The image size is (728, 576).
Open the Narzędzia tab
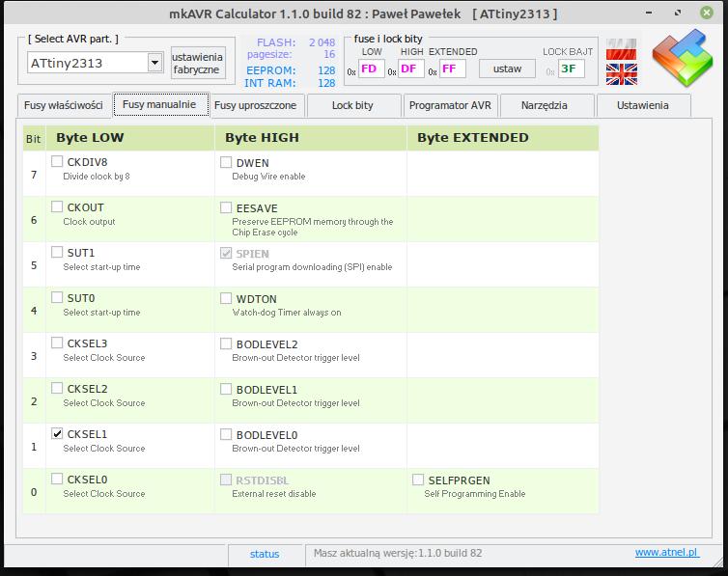click(x=545, y=105)
